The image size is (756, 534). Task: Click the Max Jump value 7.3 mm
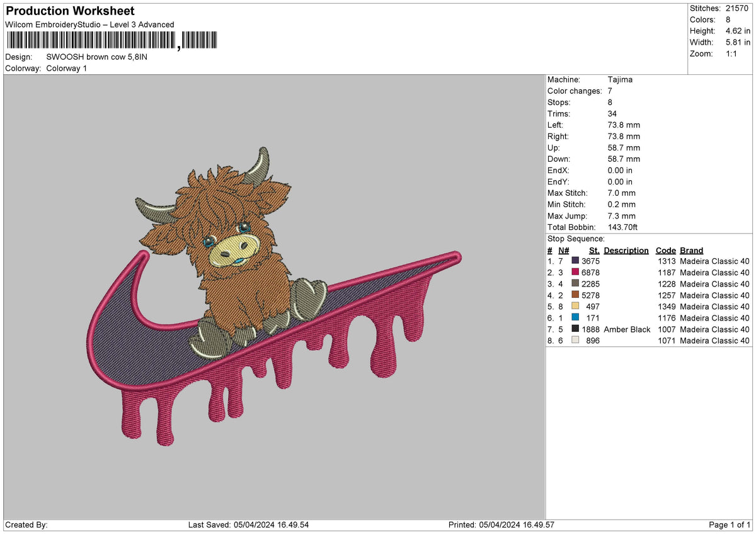[622, 216]
